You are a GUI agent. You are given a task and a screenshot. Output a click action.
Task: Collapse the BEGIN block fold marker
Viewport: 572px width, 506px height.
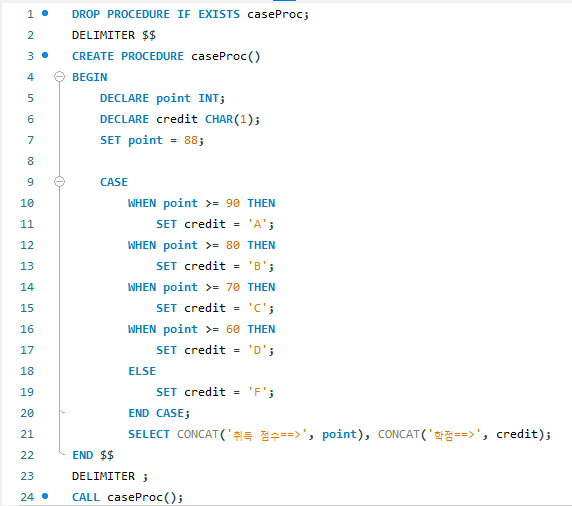click(59, 77)
